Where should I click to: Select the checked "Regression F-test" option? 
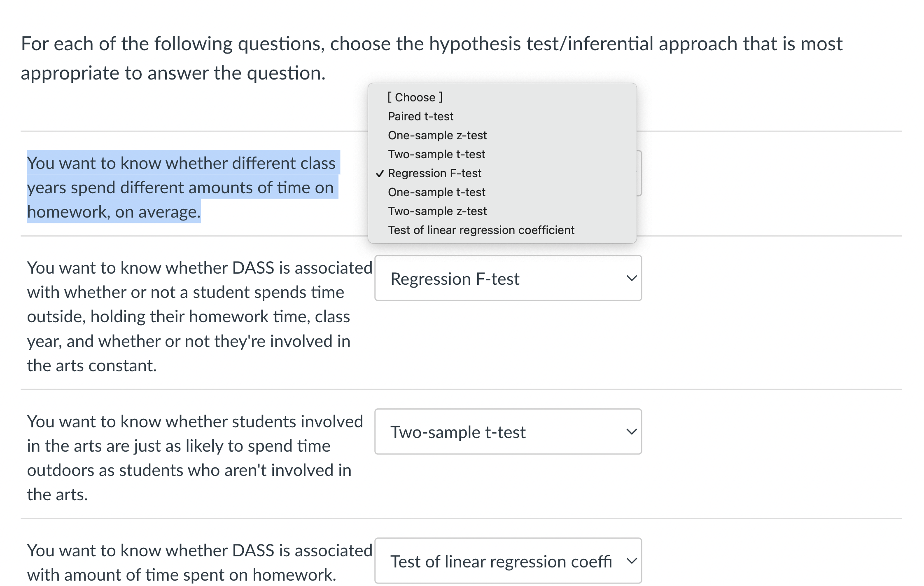click(x=435, y=173)
